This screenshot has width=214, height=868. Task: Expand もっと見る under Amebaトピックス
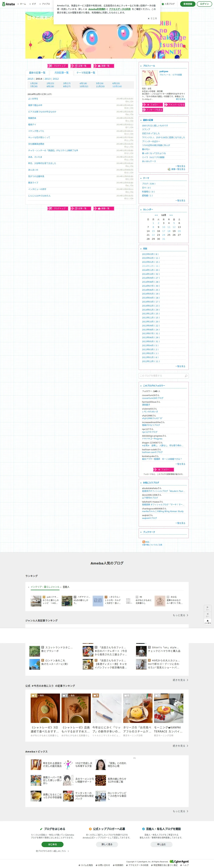180,811
